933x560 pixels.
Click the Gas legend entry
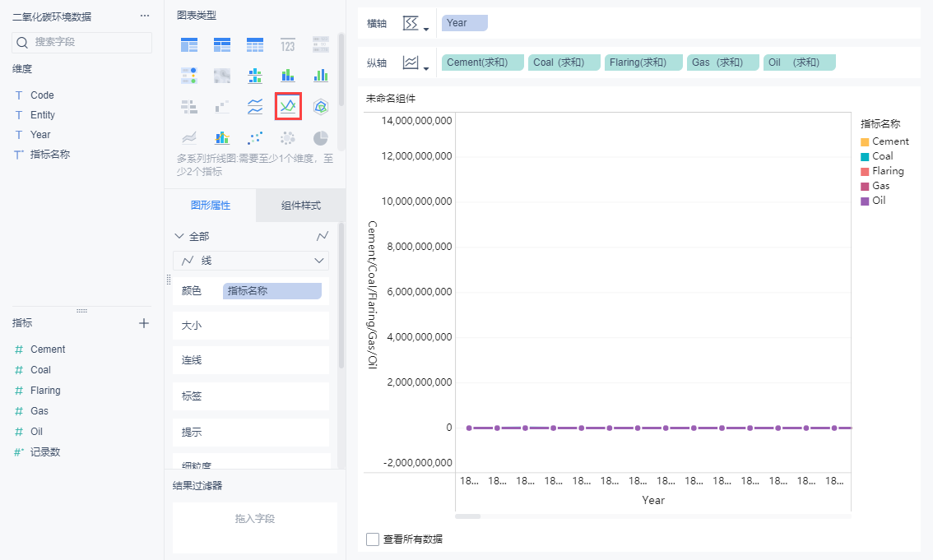tap(875, 186)
